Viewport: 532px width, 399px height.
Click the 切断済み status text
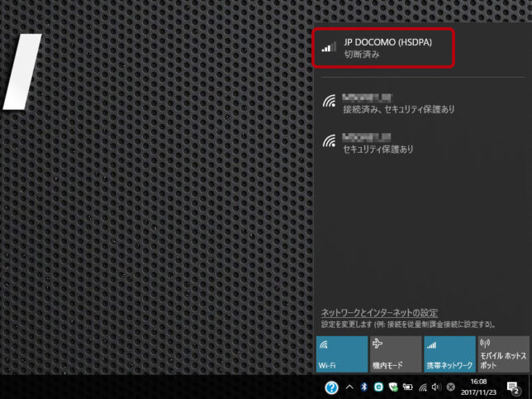click(361, 55)
